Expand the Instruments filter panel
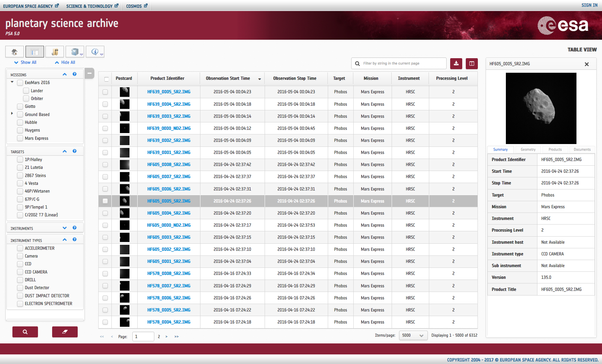602x364 pixels. [65, 228]
